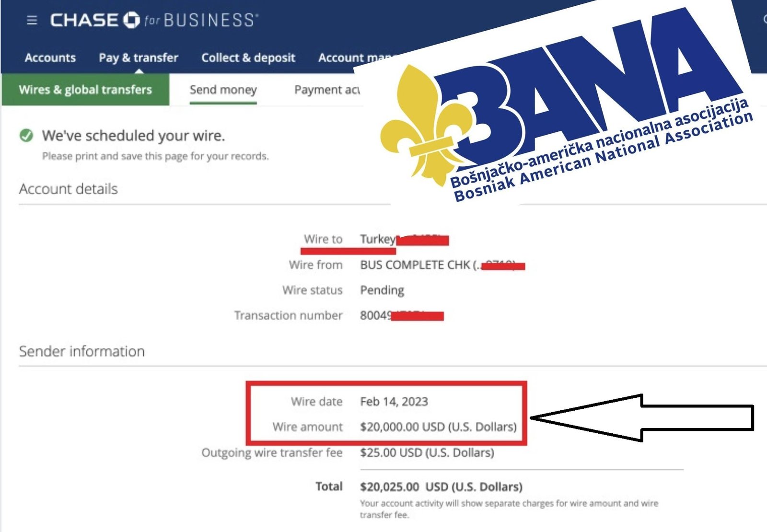Select Wires & global transfers tab

[x=85, y=90]
